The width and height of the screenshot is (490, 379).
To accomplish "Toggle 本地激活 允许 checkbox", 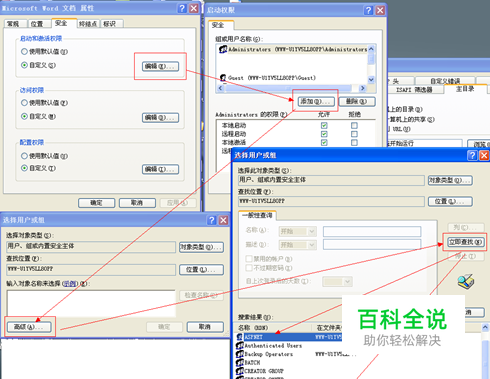I will tap(324, 142).
